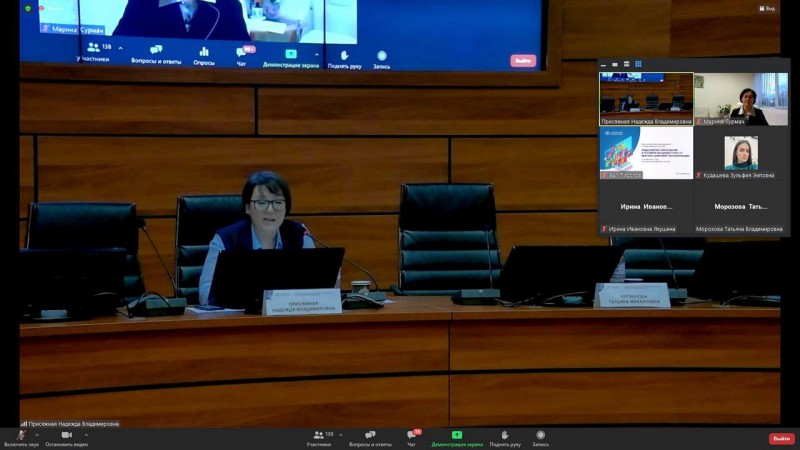Open video options arrow beside camera

[x=86, y=435]
